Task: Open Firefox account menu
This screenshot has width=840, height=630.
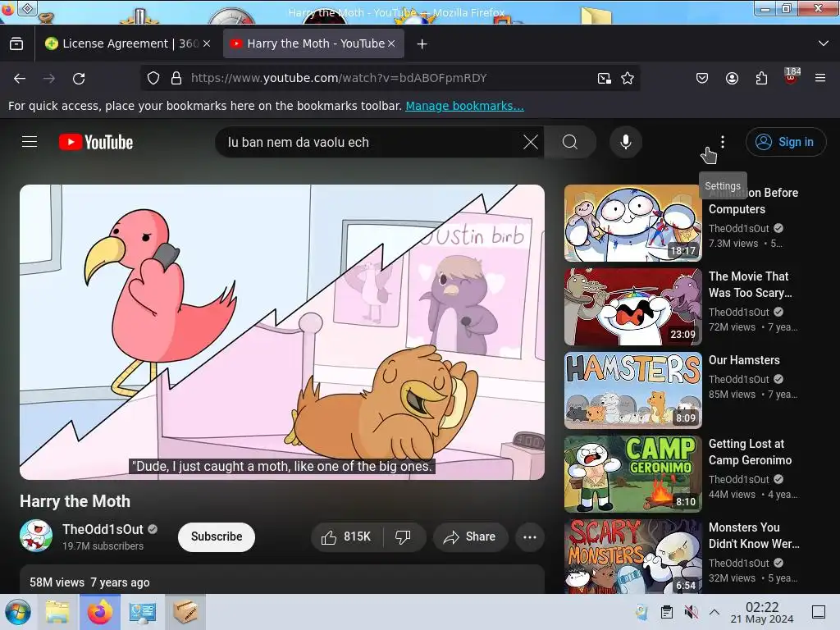Action: (732, 79)
